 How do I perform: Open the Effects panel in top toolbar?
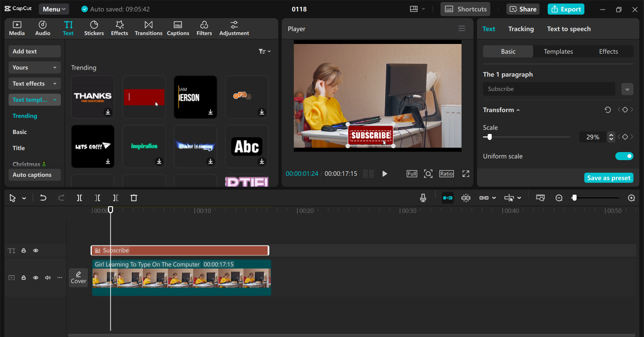pos(119,29)
